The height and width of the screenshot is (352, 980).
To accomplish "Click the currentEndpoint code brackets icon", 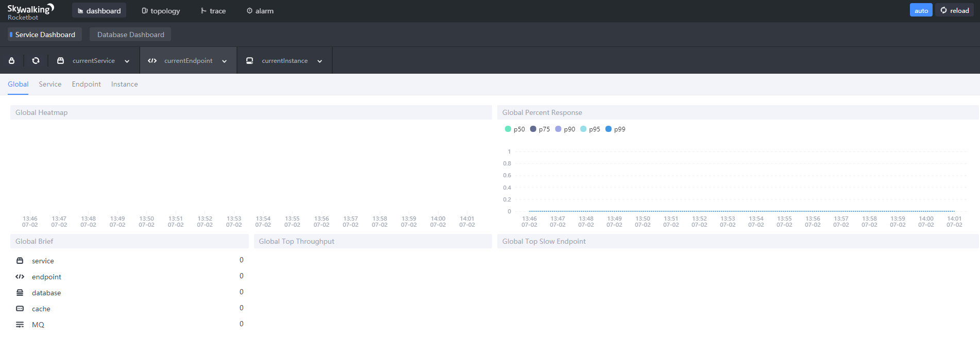I will click(x=152, y=60).
